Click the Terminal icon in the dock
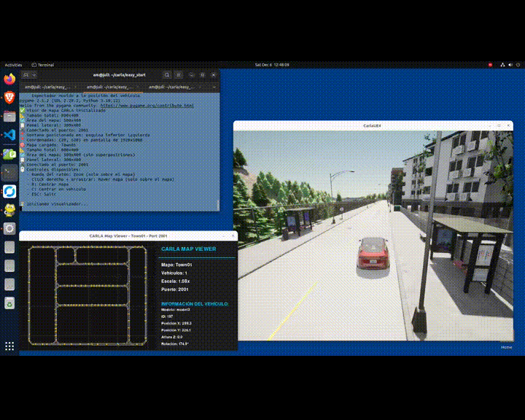 9,173
